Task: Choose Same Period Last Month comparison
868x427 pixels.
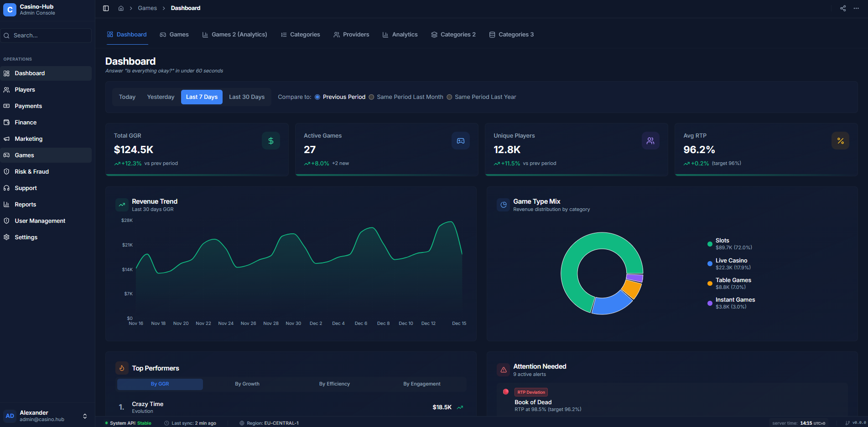Action: [372, 97]
